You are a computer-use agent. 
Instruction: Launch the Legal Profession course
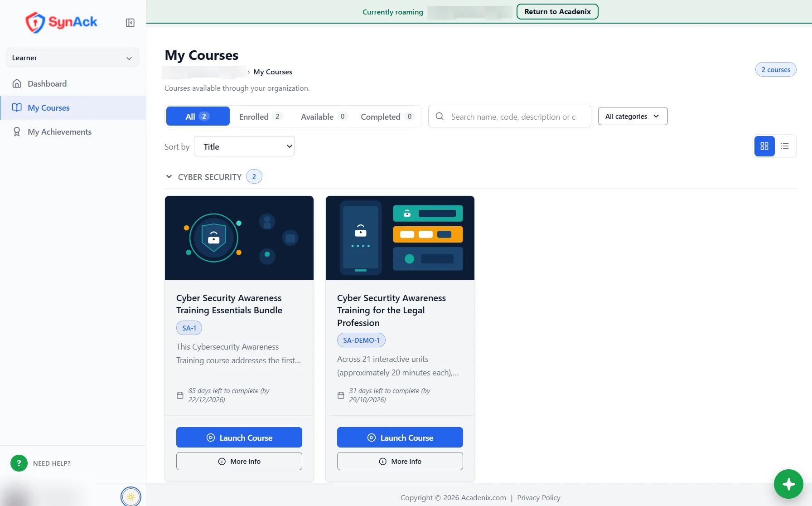(400, 437)
